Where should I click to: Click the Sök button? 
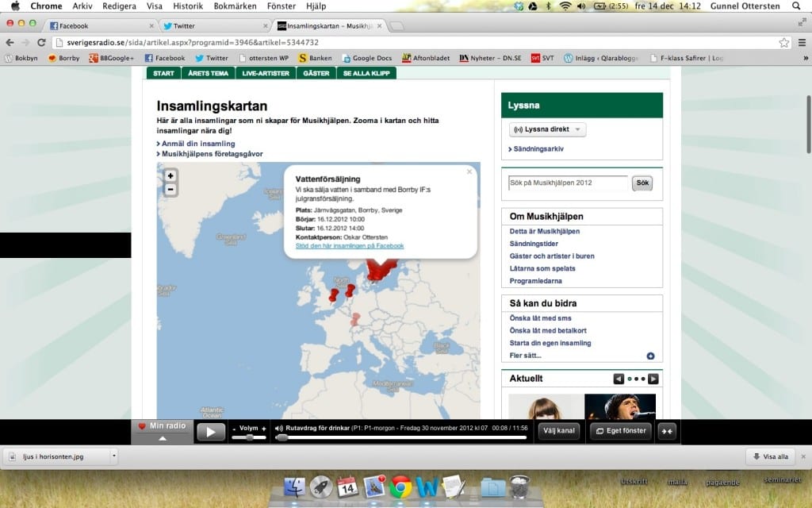point(642,183)
